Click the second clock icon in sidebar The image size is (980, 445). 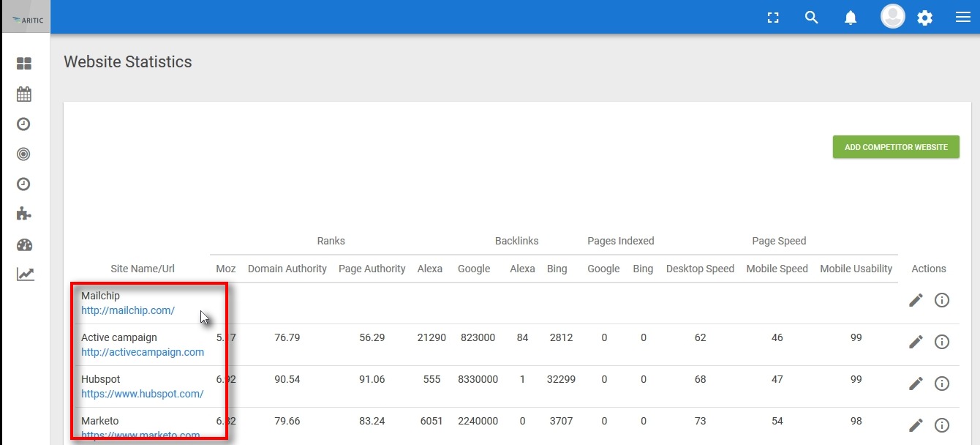[23, 184]
